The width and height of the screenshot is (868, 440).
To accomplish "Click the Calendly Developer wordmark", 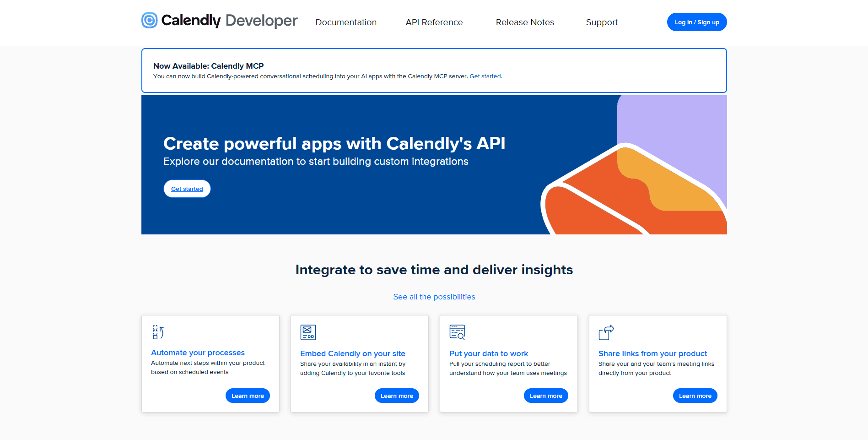I will coord(229,21).
